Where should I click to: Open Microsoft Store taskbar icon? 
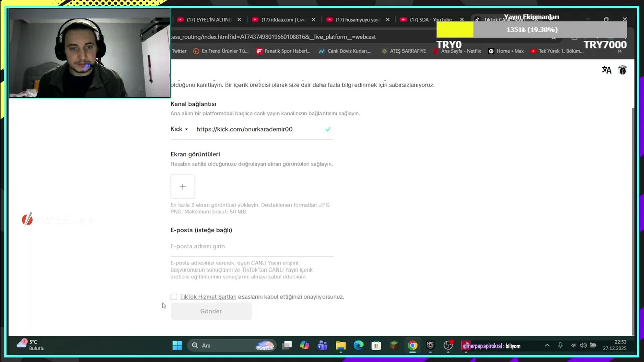pyautogui.click(x=376, y=345)
